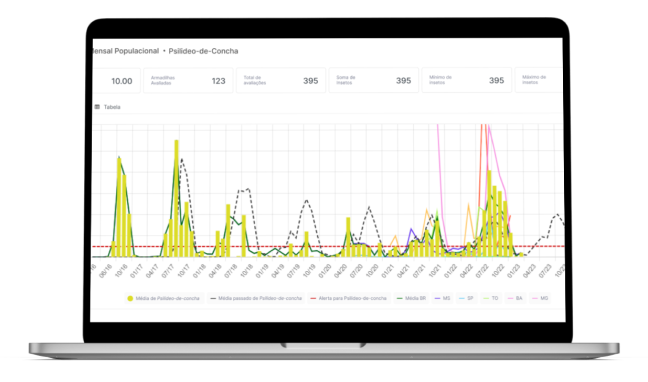Toggle the SP legend entry
Image resolution: width=648 pixels, height=382 pixels.
point(467,298)
